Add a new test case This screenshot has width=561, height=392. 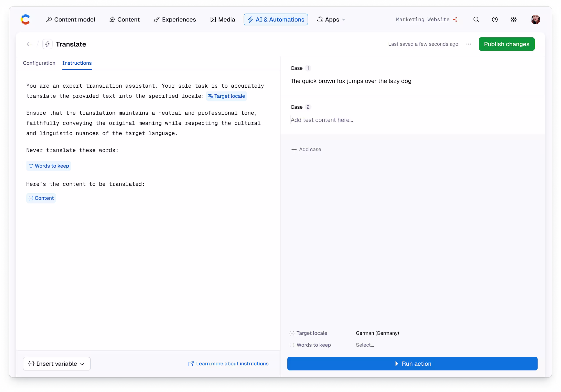pos(306,149)
